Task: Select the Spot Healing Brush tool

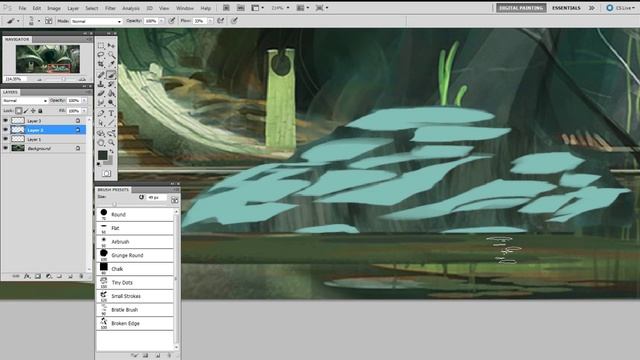Action: tap(101, 75)
